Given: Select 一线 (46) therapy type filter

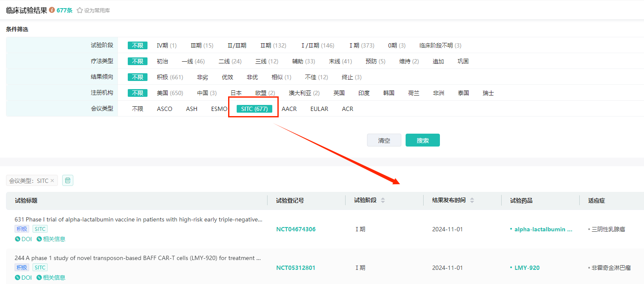Looking at the screenshot, I should (193, 61).
